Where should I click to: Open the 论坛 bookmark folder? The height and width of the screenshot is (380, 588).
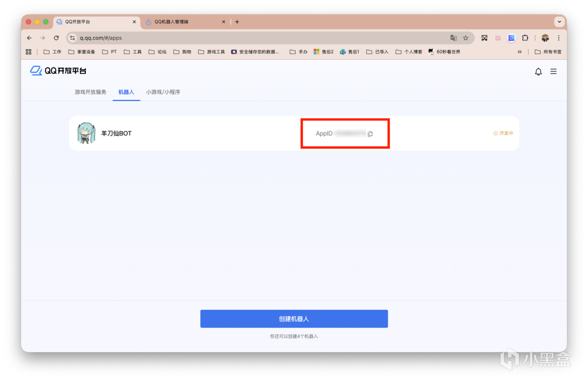pyautogui.click(x=158, y=52)
